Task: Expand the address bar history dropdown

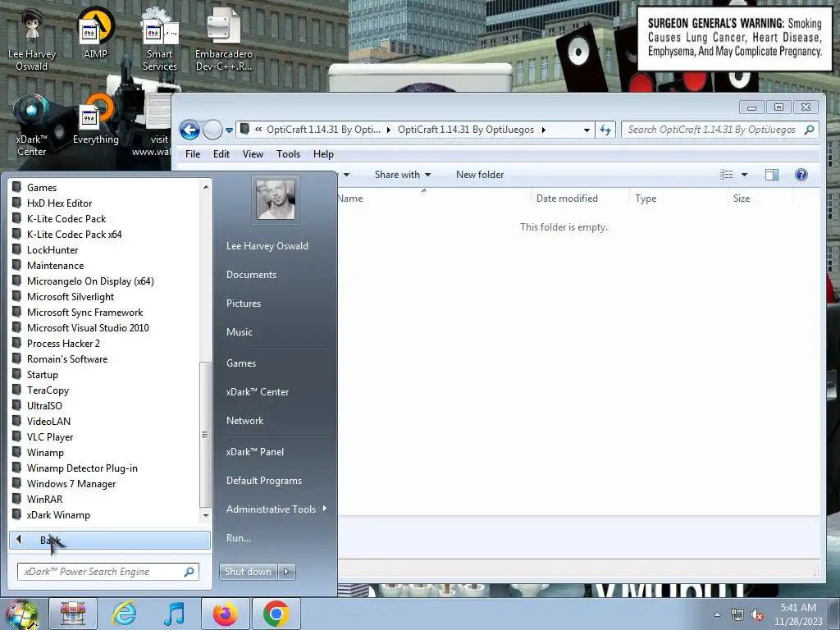Action: 587,130
